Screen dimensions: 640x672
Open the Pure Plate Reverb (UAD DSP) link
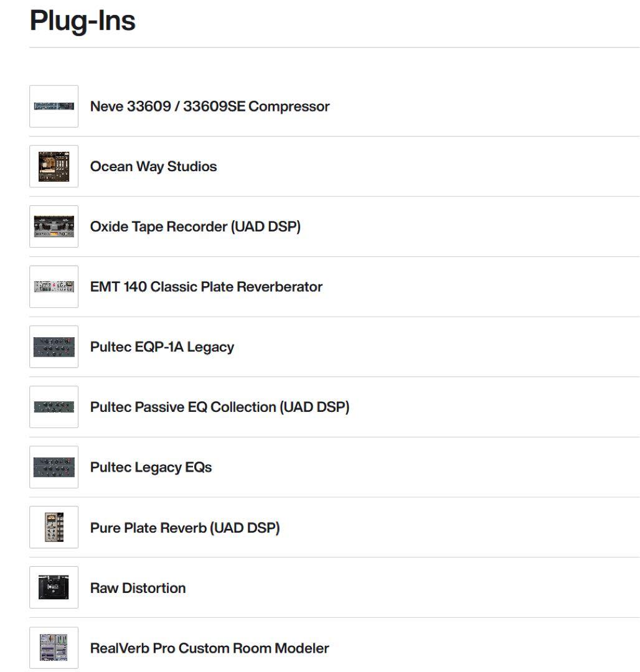point(185,528)
